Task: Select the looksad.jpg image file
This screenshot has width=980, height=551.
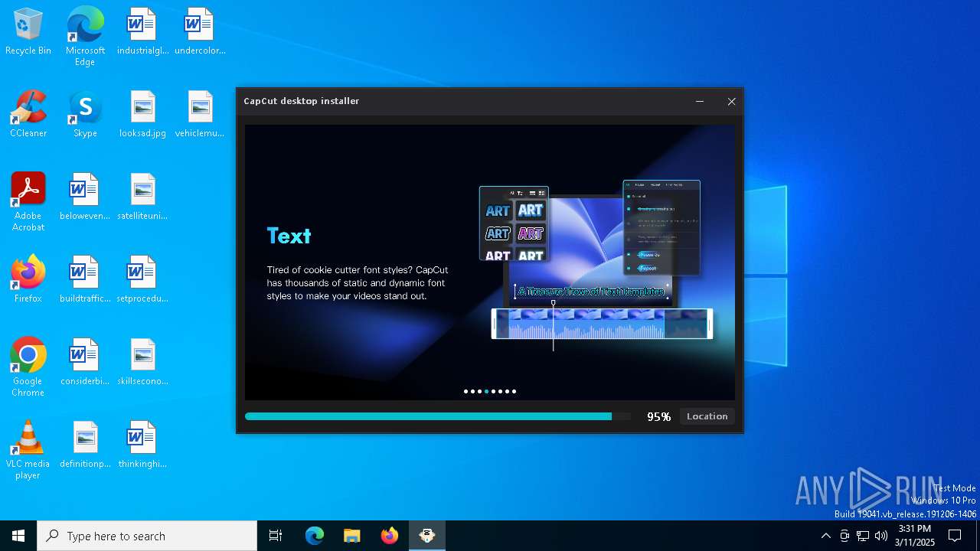Action: tap(142, 115)
